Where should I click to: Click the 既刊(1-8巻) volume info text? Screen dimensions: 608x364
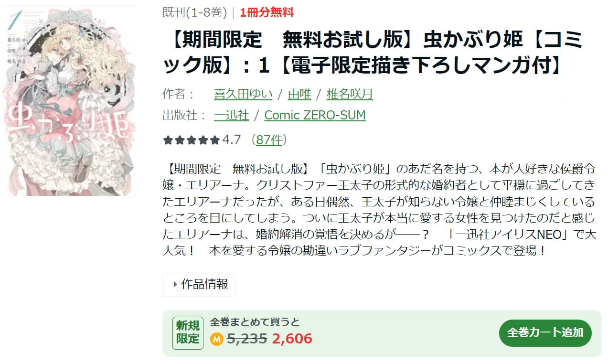tap(195, 12)
